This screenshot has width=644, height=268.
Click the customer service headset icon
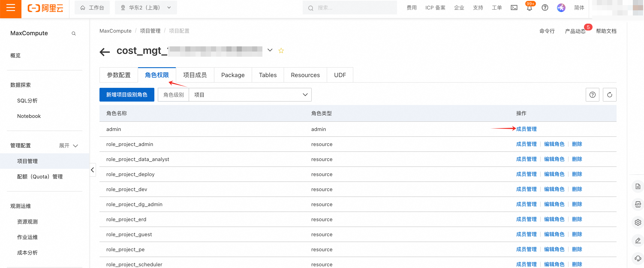coord(638,259)
